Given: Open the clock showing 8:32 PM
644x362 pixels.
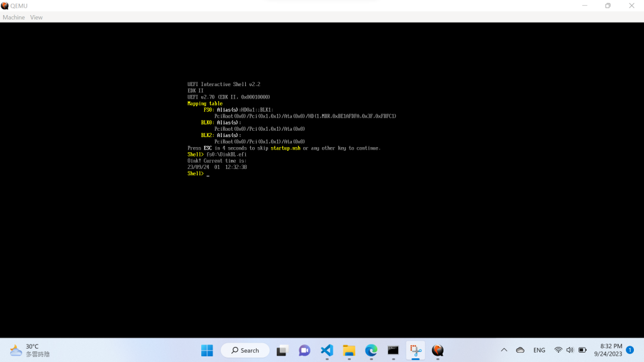Looking at the screenshot, I should tap(608, 350).
